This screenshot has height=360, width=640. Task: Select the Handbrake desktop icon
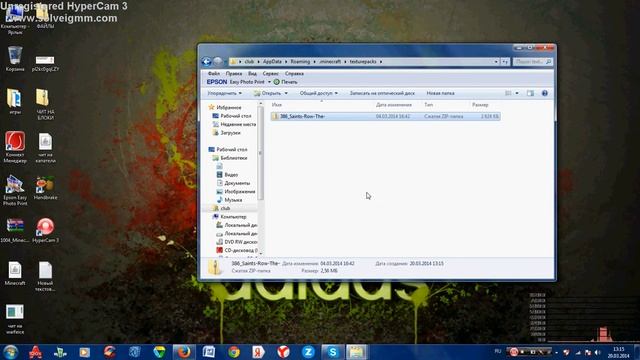click(45, 188)
